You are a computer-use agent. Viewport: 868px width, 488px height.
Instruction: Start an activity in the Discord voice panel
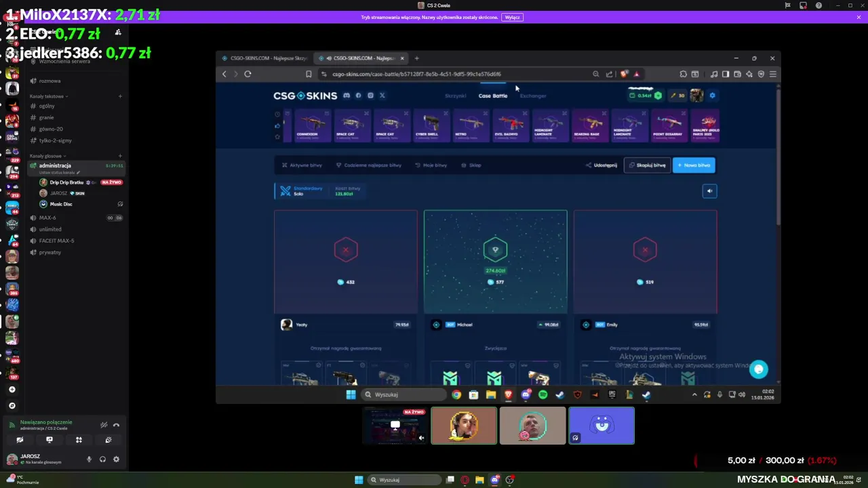[x=79, y=440]
